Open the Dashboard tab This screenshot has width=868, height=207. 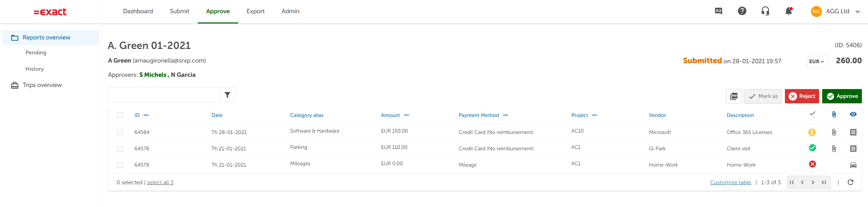click(138, 11)
